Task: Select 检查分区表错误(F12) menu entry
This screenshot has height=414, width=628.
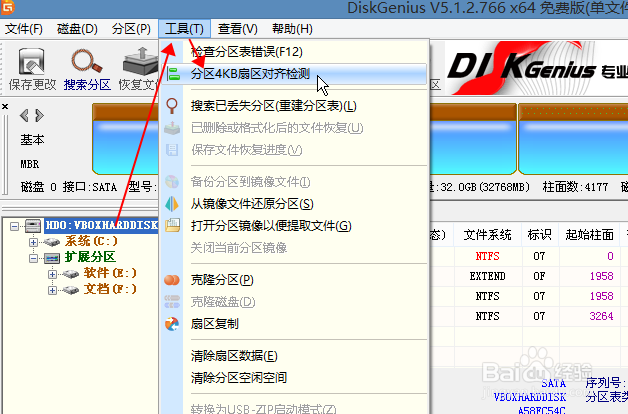Action: point(247,52)
